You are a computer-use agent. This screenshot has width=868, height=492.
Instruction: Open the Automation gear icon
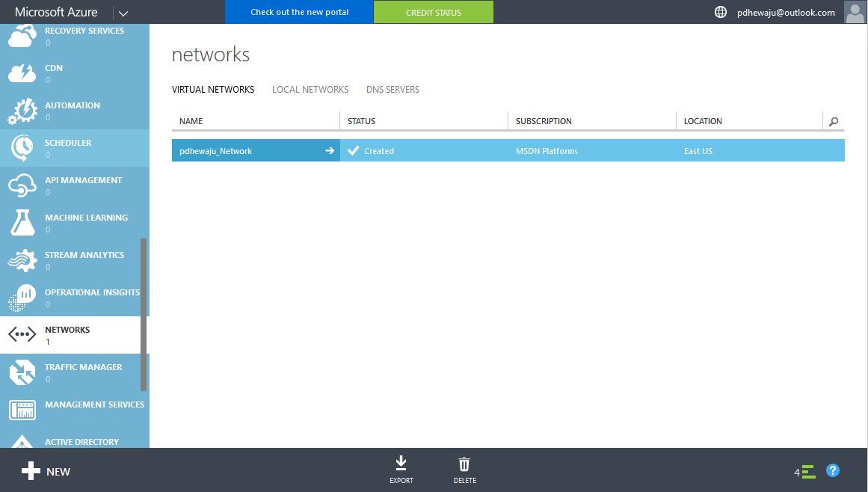(x=22, y=111)
